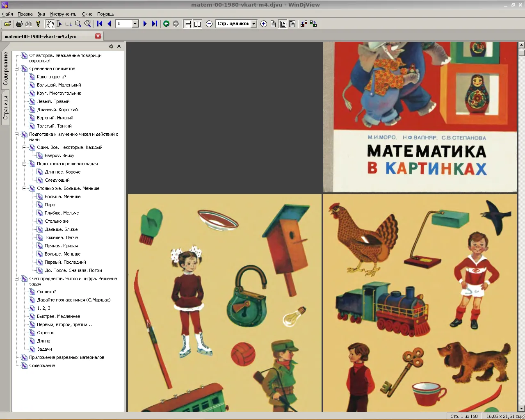Open the Правка menu
Screen dimensions: 525x420
pos(25,14)
